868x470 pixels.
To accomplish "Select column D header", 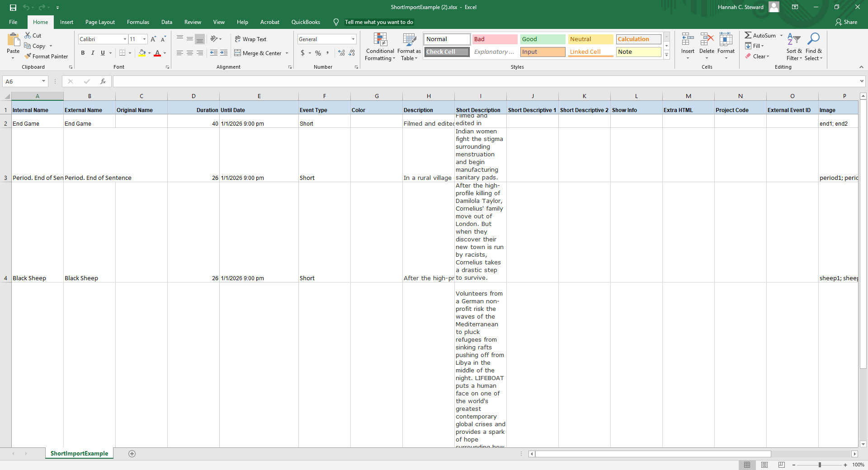I will (x=193, y=96).
